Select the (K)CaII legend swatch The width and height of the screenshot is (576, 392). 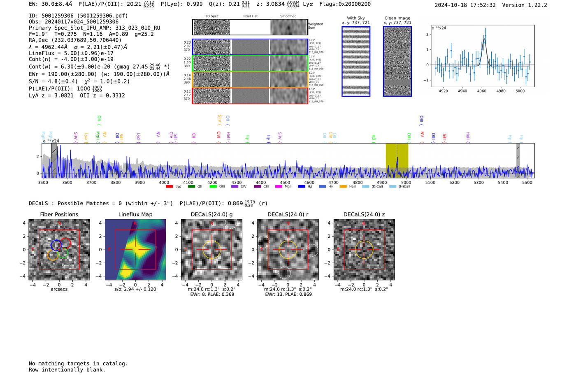365,187
